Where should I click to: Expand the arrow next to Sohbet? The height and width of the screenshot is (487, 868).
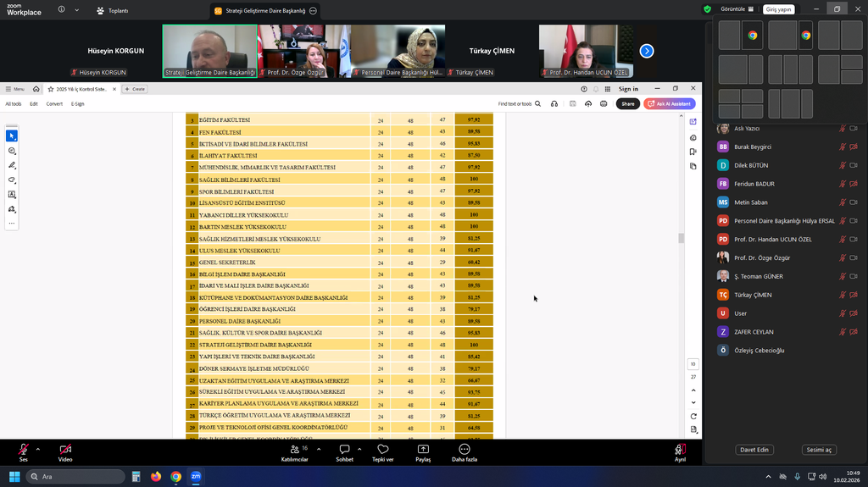click(359, 448)
